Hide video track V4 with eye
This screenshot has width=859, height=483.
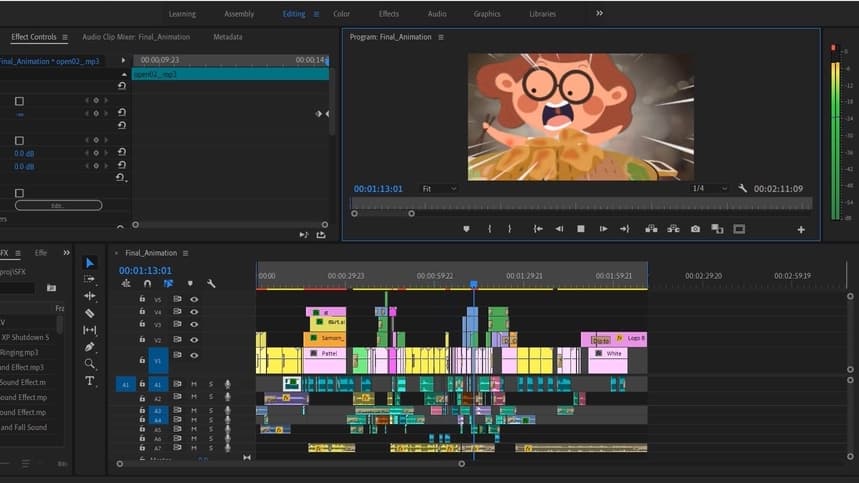pos(194,312)
